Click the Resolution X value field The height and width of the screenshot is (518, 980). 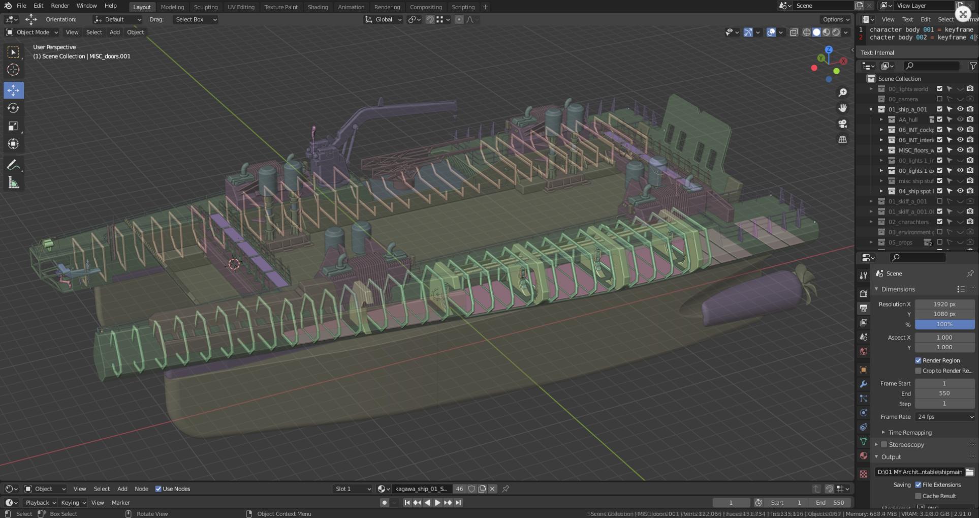click(944, 304)
